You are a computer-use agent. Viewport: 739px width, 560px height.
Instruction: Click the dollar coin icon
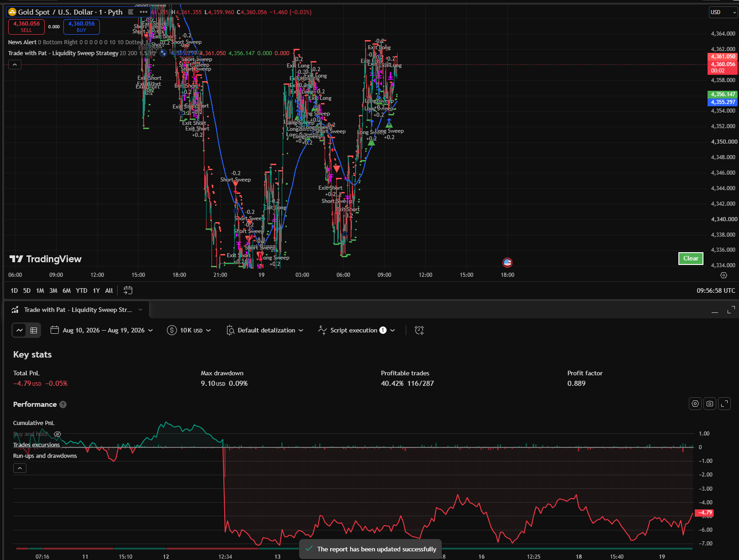point(171,330)
